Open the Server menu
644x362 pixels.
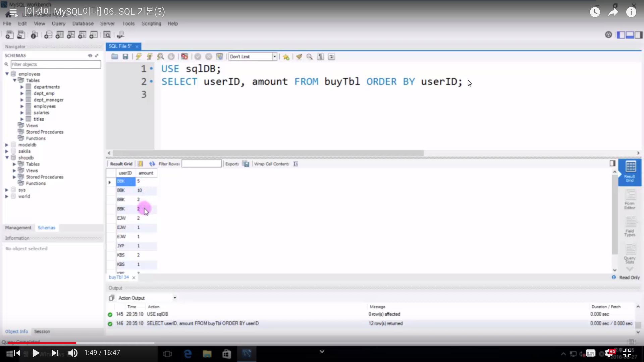(x=107, y=23)
